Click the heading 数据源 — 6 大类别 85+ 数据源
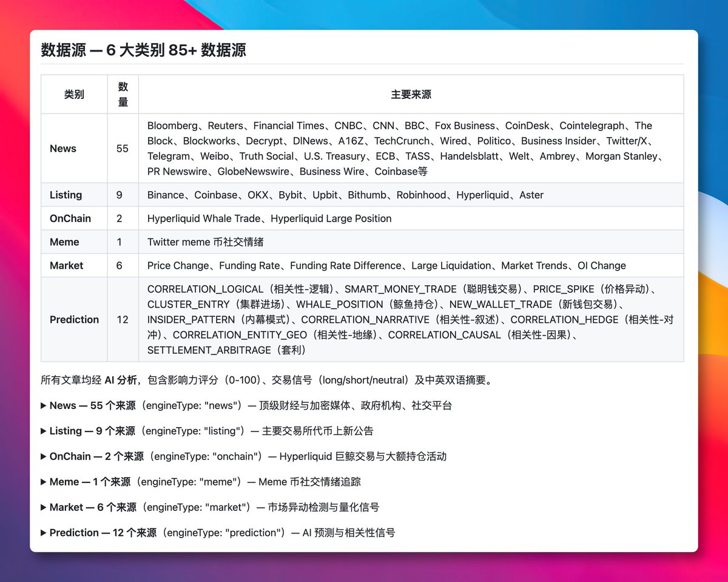 click(x=143, y=50)
